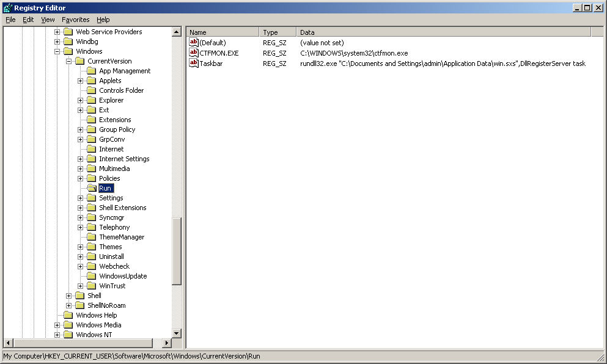The height and width of the screenshot is (364, 607).
Task: Click the tree horizontal scroll left arrow
Action: click(x=9, y=343)
